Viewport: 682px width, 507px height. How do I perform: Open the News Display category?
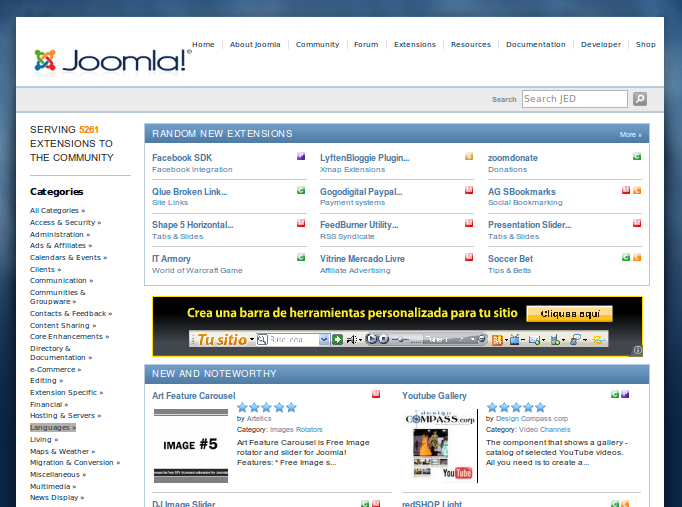[x=57, y=497]
